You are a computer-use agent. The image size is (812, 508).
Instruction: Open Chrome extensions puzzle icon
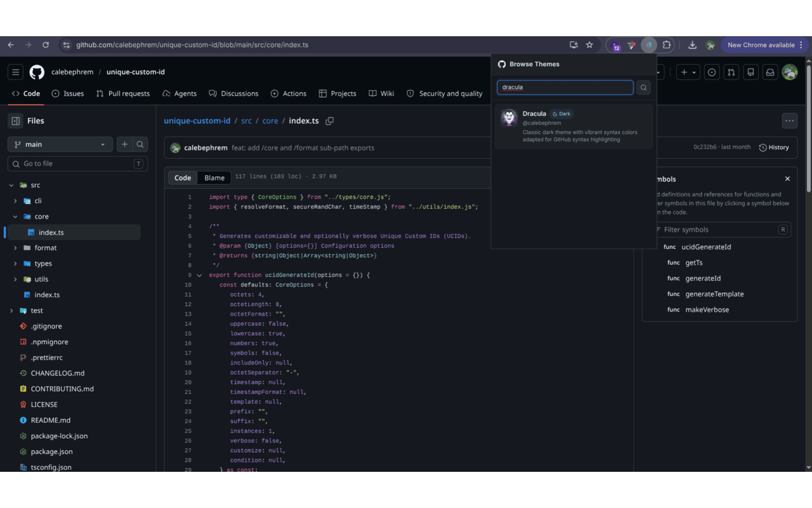(x=667, y=45)
